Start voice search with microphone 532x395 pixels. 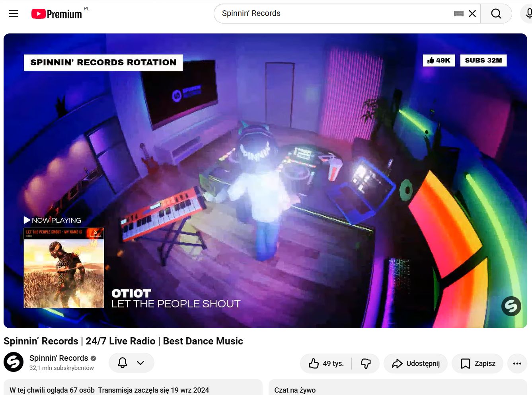(x=528, y=14)
